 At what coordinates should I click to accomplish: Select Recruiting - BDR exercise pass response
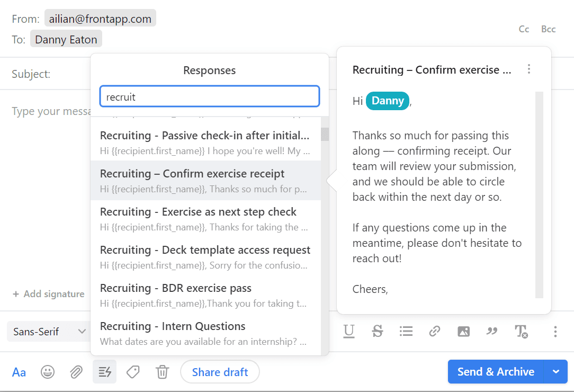pos(205,295)
